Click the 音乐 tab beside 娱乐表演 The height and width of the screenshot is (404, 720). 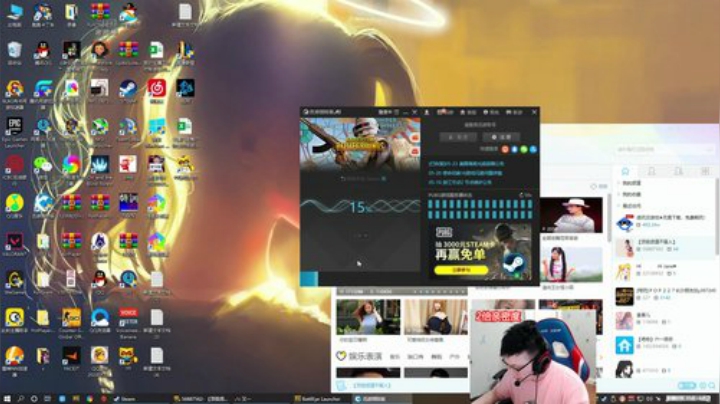tap(394, 357)
